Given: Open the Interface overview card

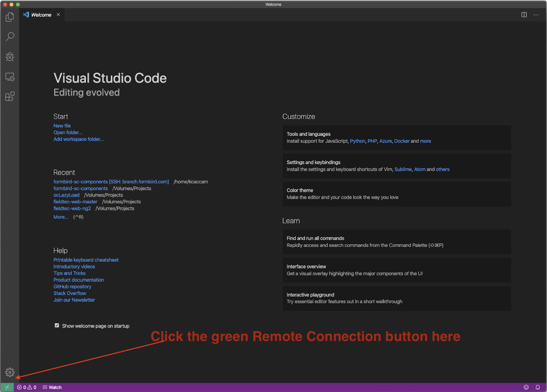Looking at the screenshot, I should (397, 270).
